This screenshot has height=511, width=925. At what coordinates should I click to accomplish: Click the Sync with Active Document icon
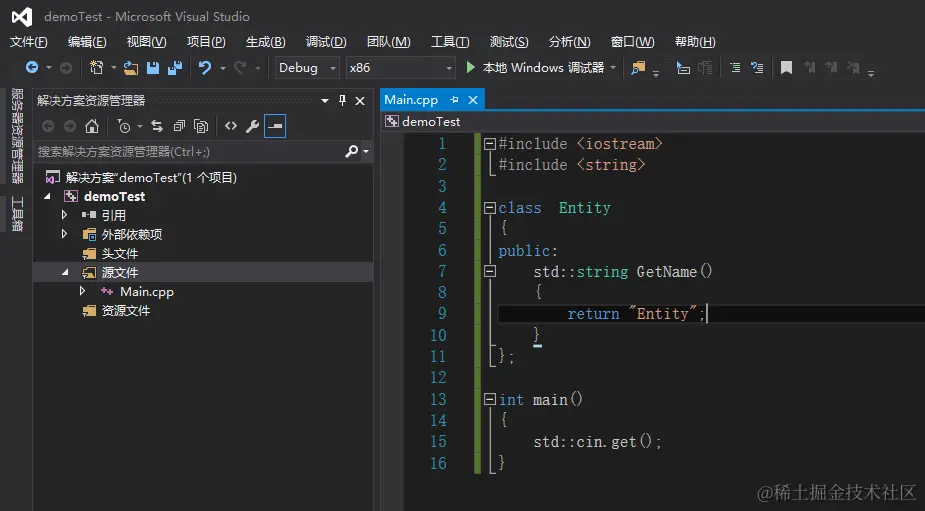coord(156,126)
